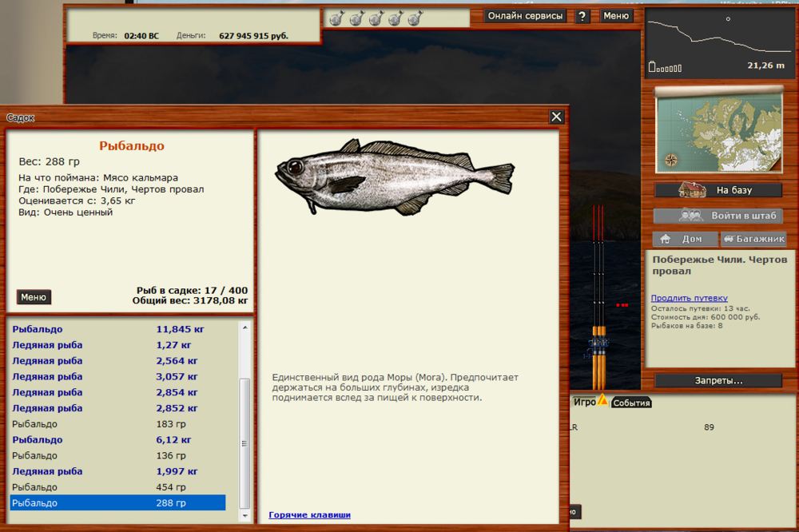This screenshot has height=532, width=799.
Task: Click the first food flask icon
Action: click(337, 18)
